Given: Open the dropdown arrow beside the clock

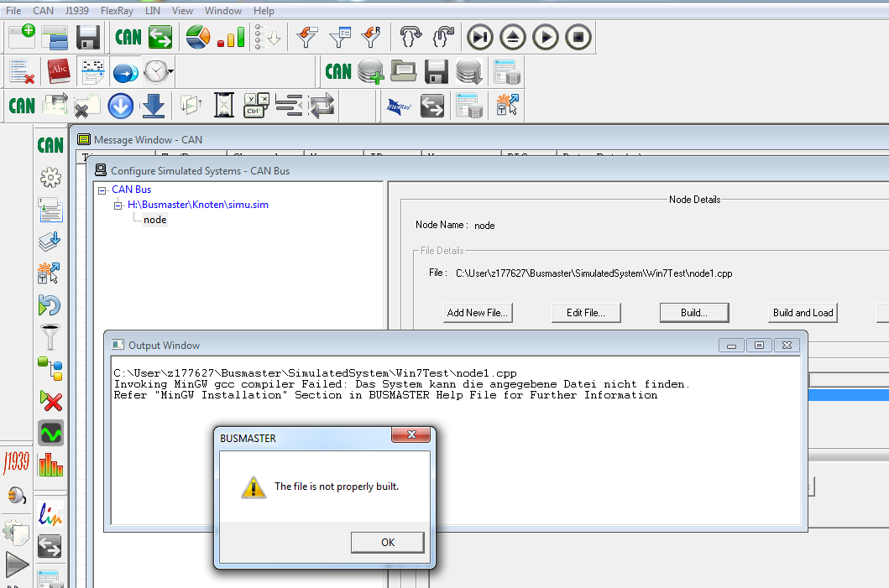Looking at the screenshot, I should pos(170,72).
